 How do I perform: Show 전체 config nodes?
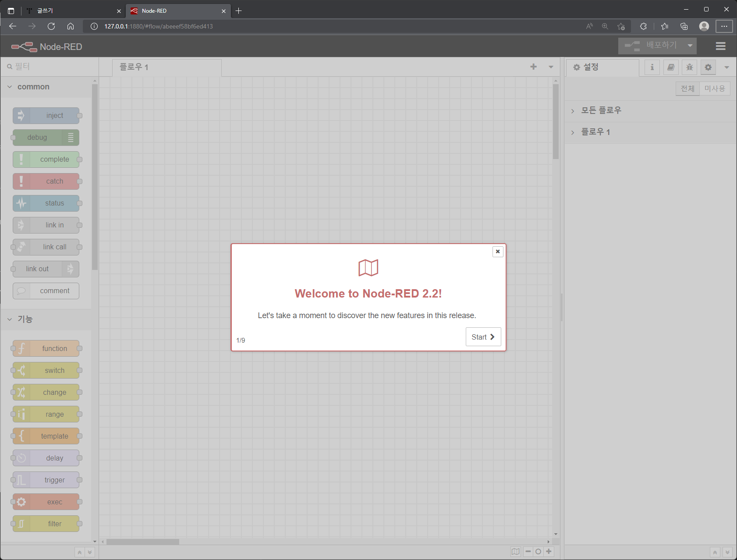[687, 89]
